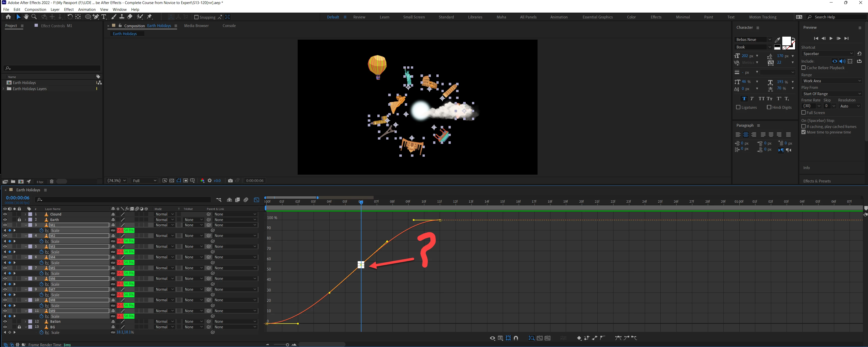Select the Hand tool
This screenshot has height=347, width=868.
click(x=26, y=17)
